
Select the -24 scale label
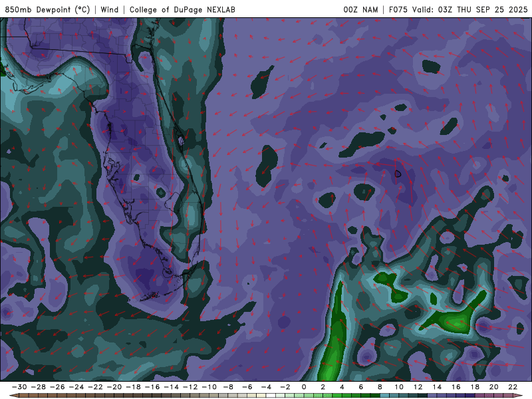click(76, 387)
